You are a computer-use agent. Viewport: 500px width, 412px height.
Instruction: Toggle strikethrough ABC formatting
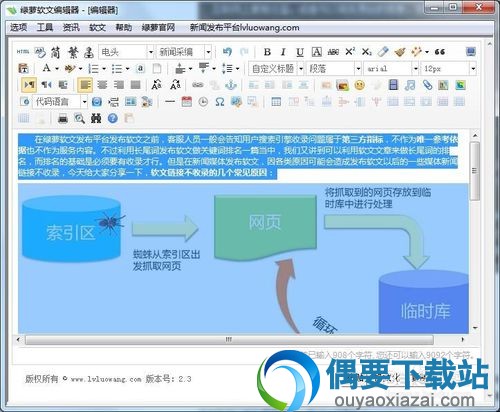[333, 52]
